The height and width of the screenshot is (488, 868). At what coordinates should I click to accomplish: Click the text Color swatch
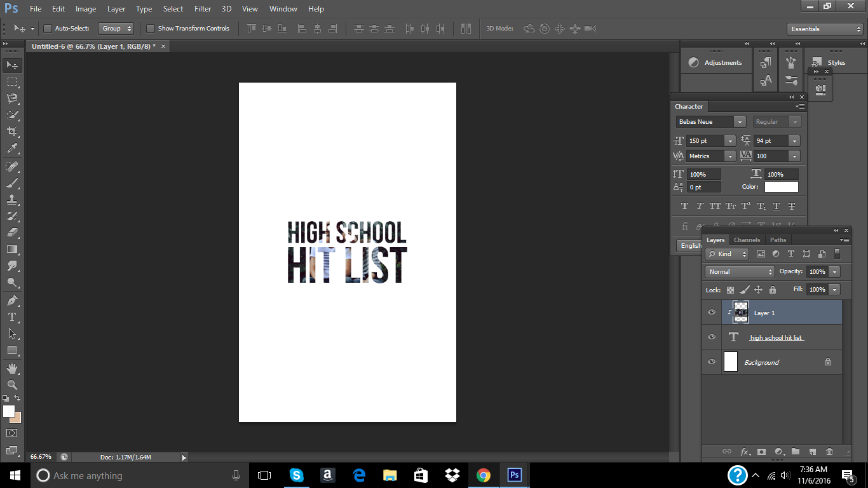pos(781,187)
